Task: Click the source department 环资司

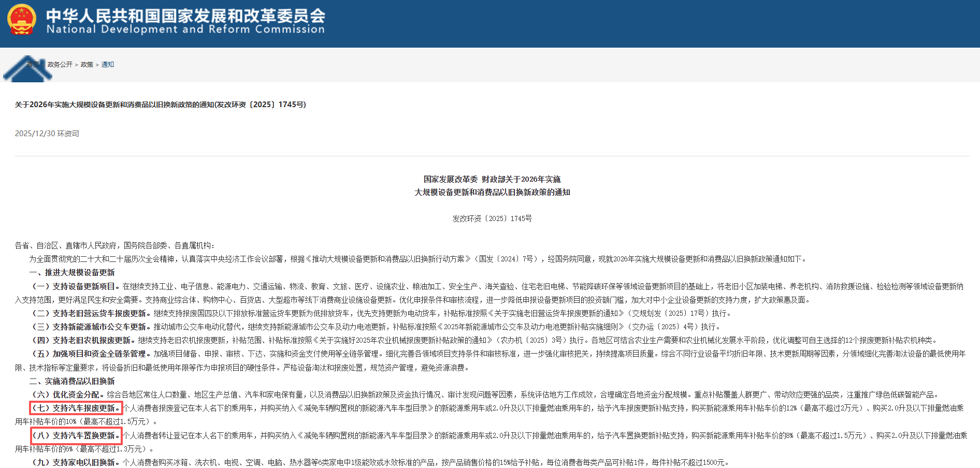Action: tap(68, 134)
